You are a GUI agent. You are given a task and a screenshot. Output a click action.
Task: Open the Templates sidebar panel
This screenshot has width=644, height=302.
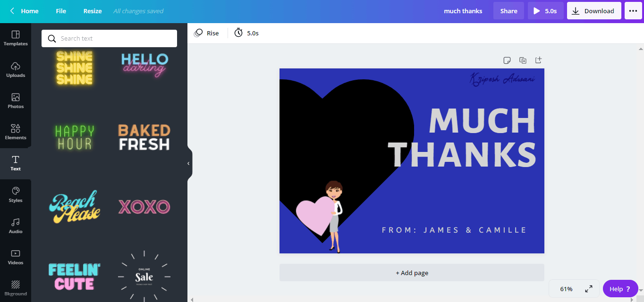pyautogui.click(x=16, y=38)
